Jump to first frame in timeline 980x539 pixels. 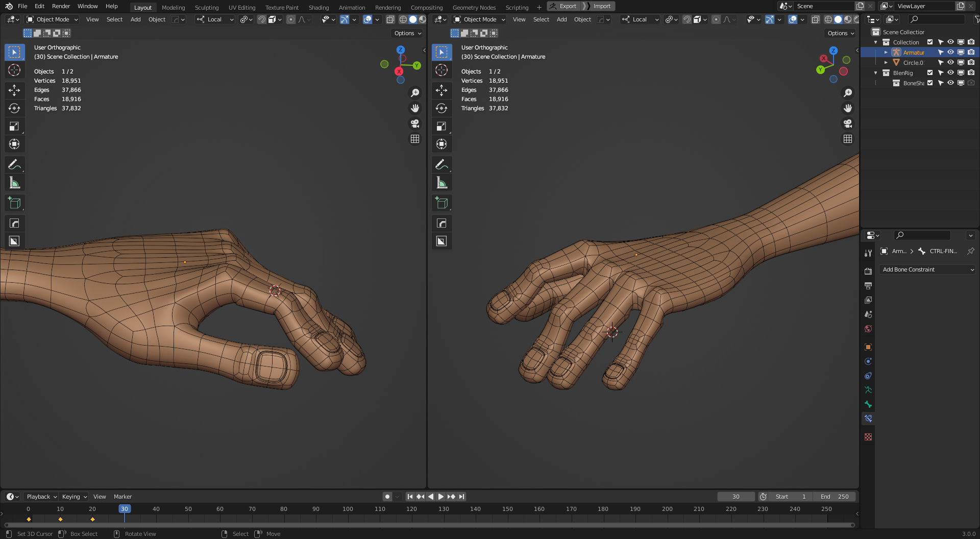410,497
